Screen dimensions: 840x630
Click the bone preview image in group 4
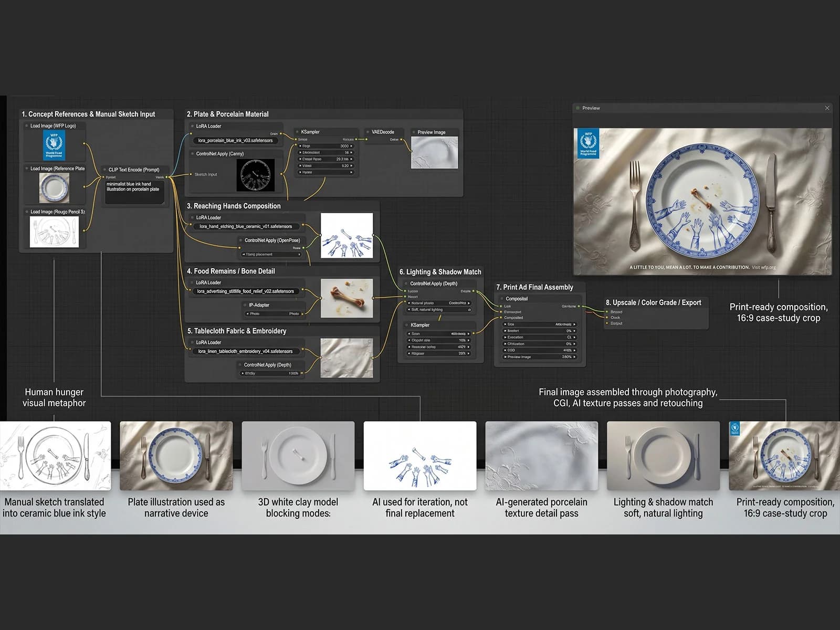click(346, 298)
